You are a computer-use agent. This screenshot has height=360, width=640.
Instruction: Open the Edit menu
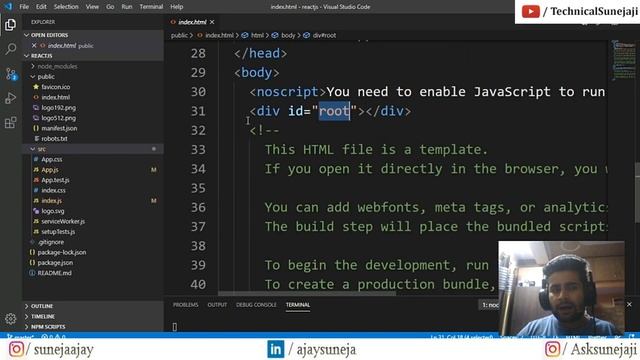click(x=41, y=7)
